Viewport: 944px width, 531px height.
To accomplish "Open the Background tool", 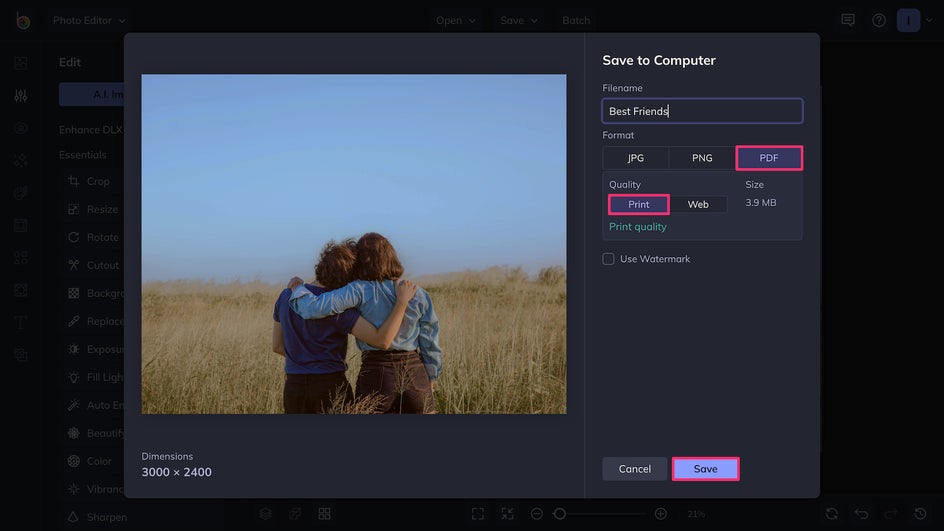I will 92,293.
